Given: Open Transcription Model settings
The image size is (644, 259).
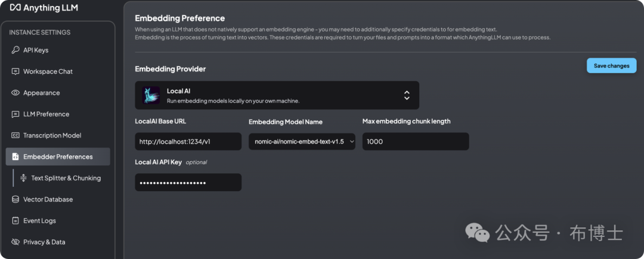Looking at the screenshot, I should pos(58,136).
